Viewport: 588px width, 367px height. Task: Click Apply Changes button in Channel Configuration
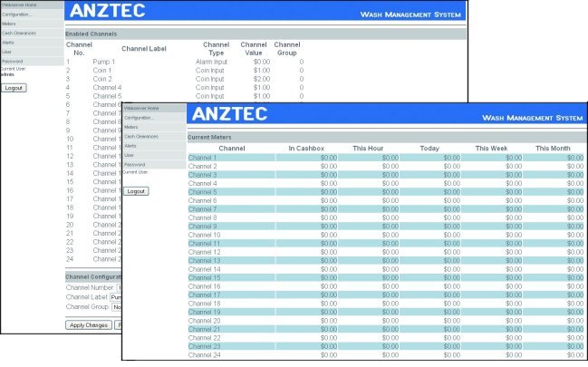(x=89, y=325)
